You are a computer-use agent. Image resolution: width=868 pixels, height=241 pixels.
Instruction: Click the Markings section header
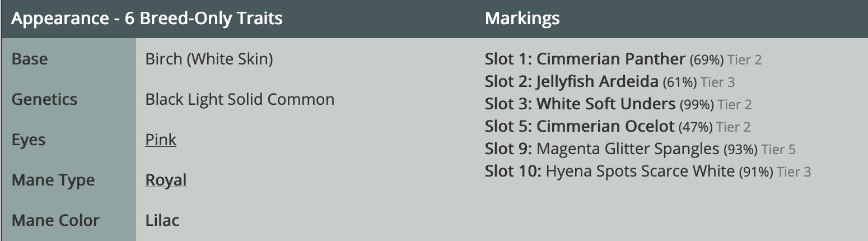pyautogui.click(x=522, y=18)
